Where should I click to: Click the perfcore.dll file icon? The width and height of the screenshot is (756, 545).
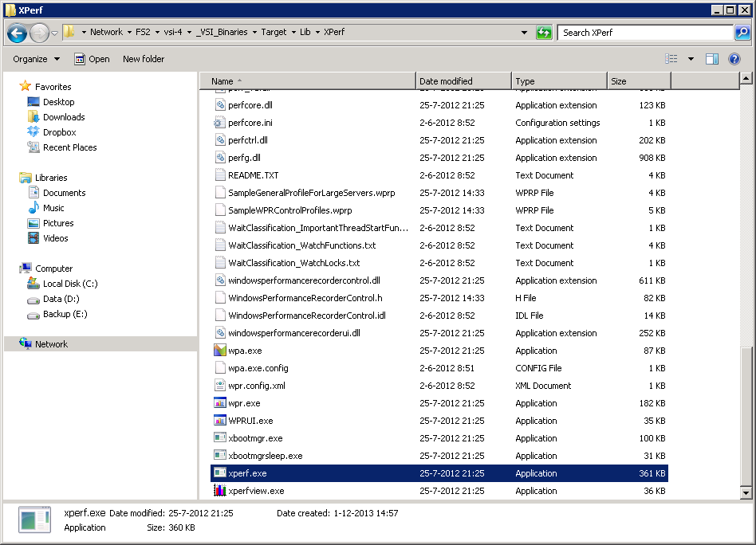(220, 105)
